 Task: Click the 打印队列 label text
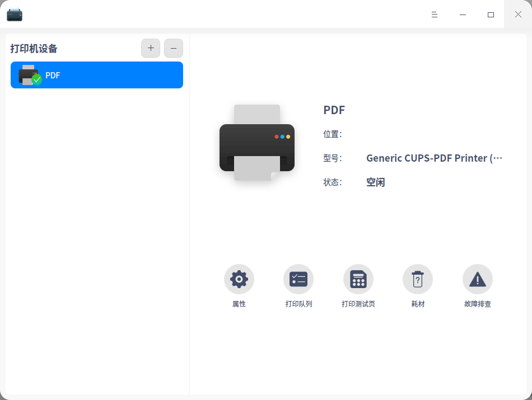click(x=298, y=304)
